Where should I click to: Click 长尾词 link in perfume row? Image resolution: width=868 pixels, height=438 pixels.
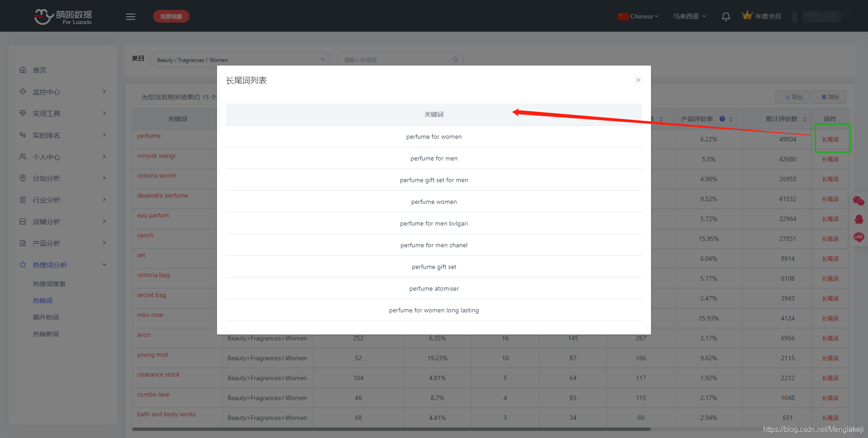tap(830, 139)
